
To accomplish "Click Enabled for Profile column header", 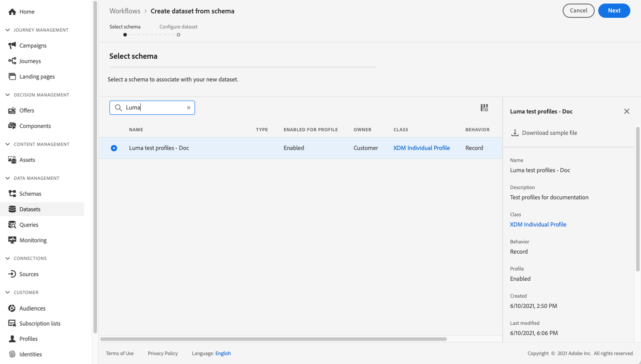I will click(x=311, y=129).
